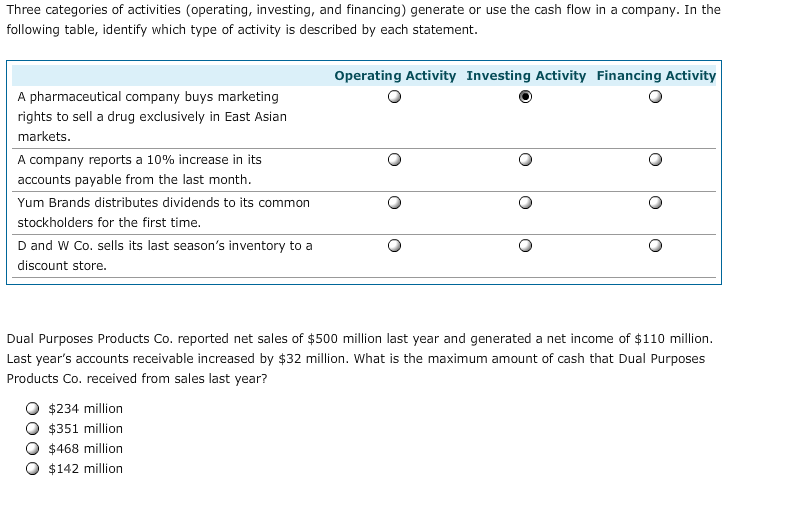Click the Yum Brands dividends statement text

pyautogui.click(x=164, y=213)
